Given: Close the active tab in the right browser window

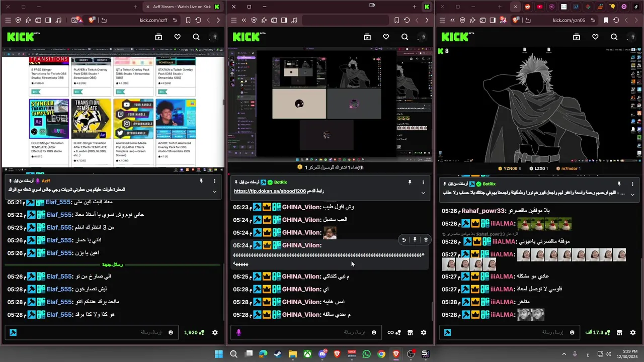Looking at the screenshot, I should click(515, 7).
